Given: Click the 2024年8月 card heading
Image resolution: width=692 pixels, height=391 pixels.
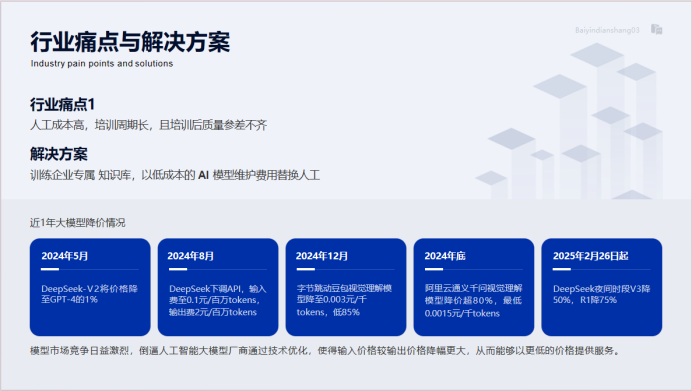Looking at the screenshot, I should pos(191,256).
